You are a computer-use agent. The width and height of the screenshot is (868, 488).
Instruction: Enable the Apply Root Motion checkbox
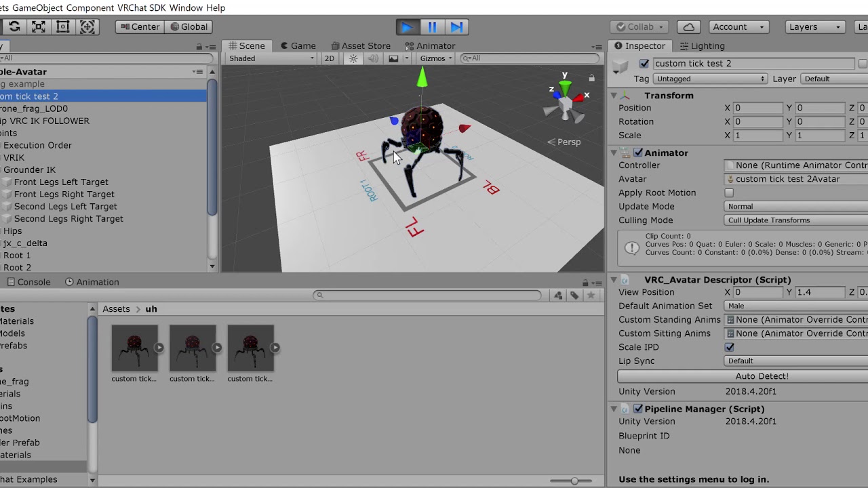pyautogui.click(x=729, y=193)
